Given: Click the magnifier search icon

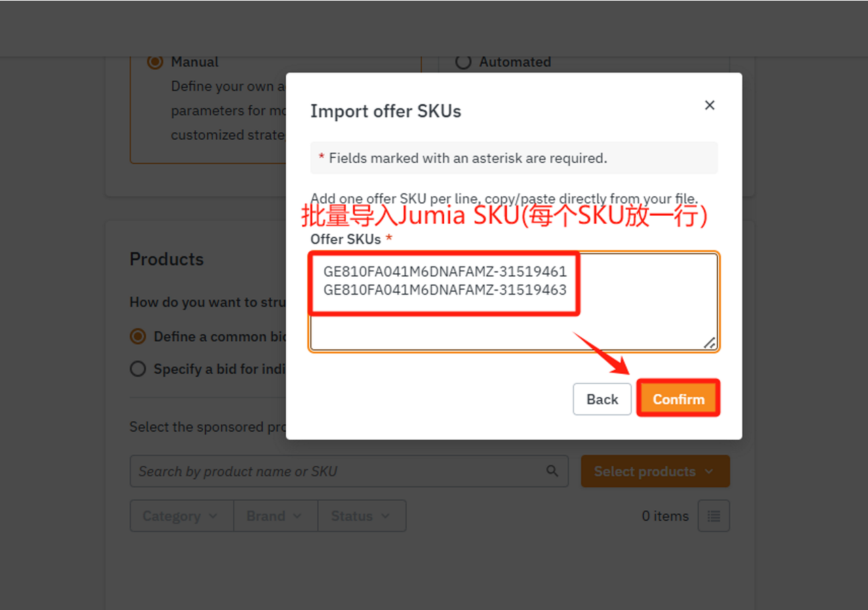Looking at the screenshot, I should [x=553, y=471].
